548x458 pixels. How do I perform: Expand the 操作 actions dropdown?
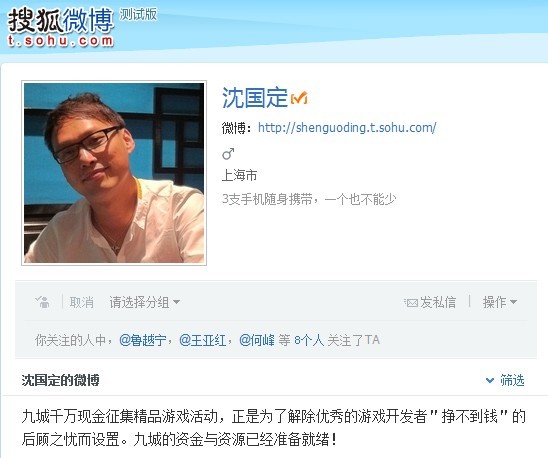pos(500,302)
